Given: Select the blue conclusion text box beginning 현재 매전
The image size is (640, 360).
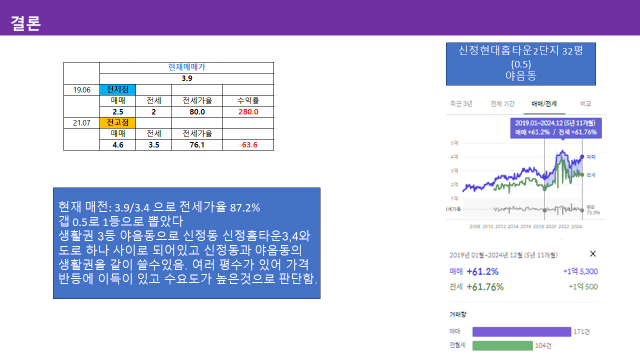Looking at the screenshot, I should click(187, 243).
